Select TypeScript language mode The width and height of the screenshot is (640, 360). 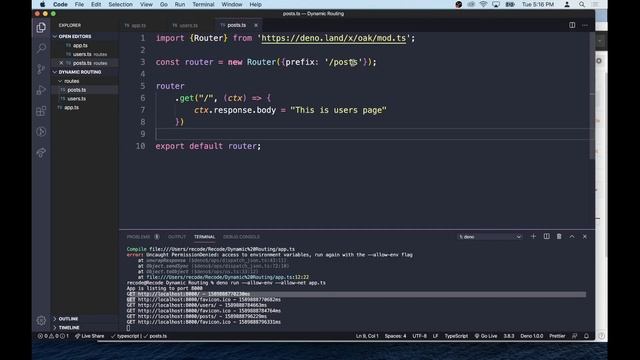tap(456, 336)
